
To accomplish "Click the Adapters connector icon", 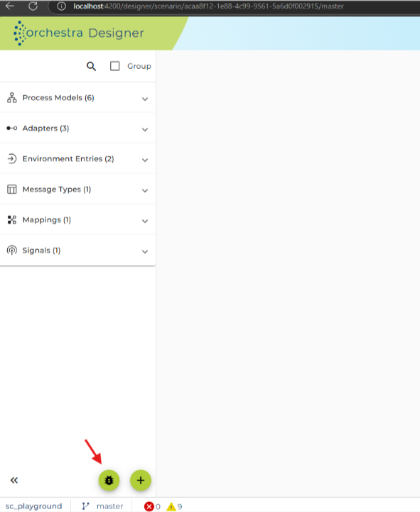I will (x=12, y=129).
